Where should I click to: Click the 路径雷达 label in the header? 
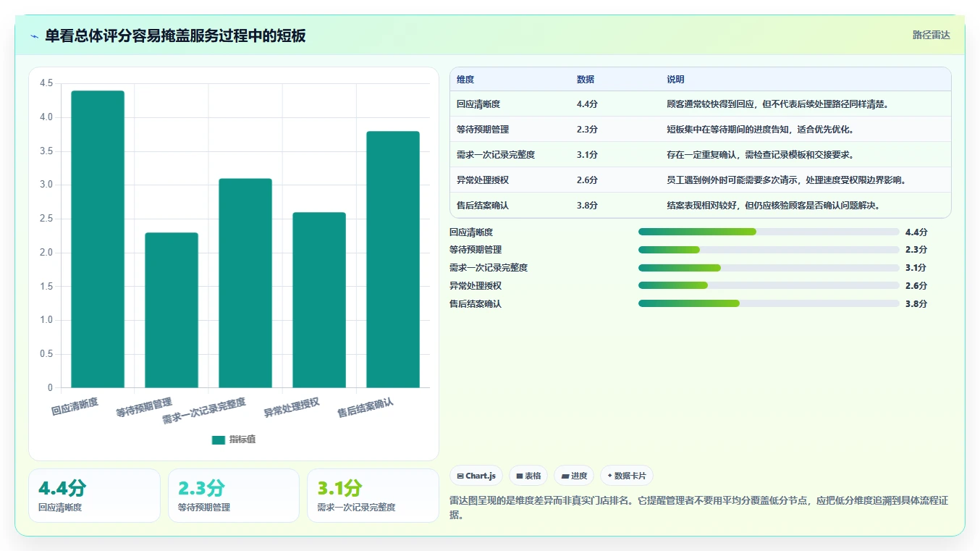pos(931,35)
